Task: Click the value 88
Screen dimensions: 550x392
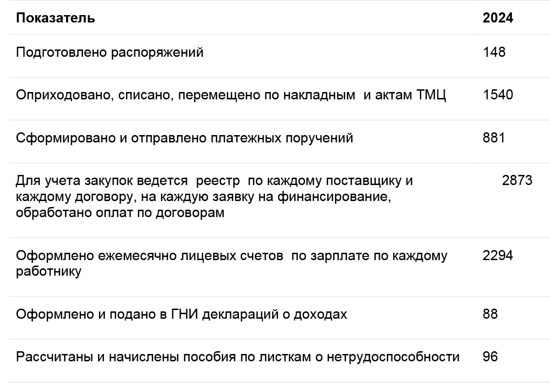Action: point(490,314)
